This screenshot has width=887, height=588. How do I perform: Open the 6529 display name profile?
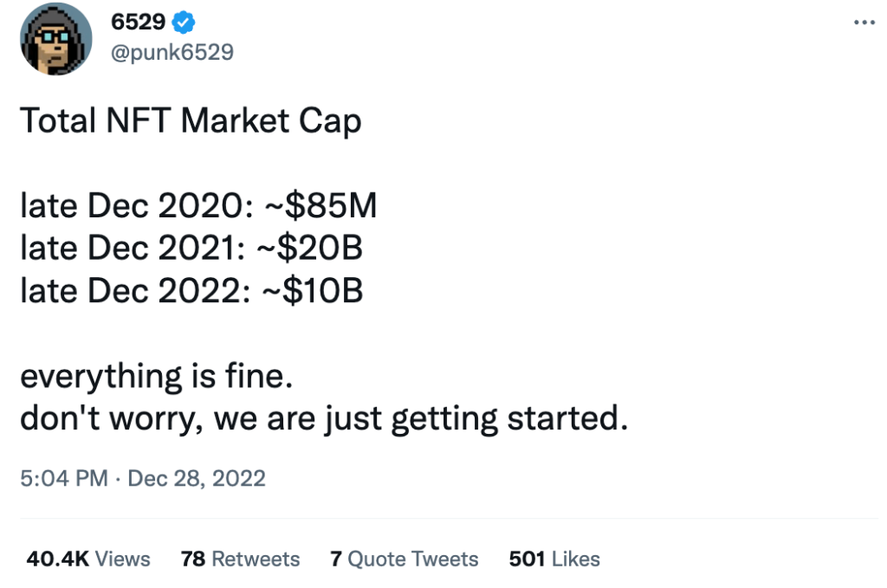point(139,23)
